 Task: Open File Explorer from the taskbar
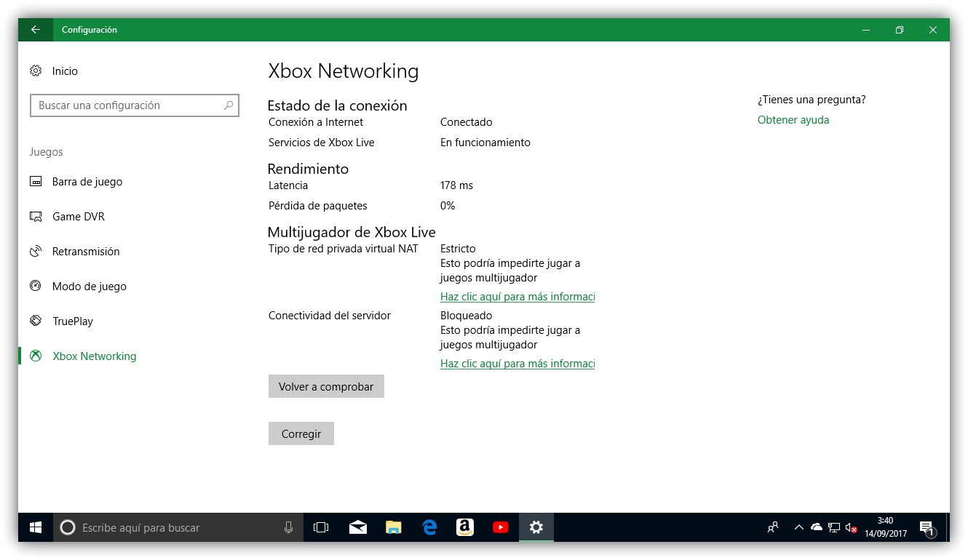(x=393, y=527)
